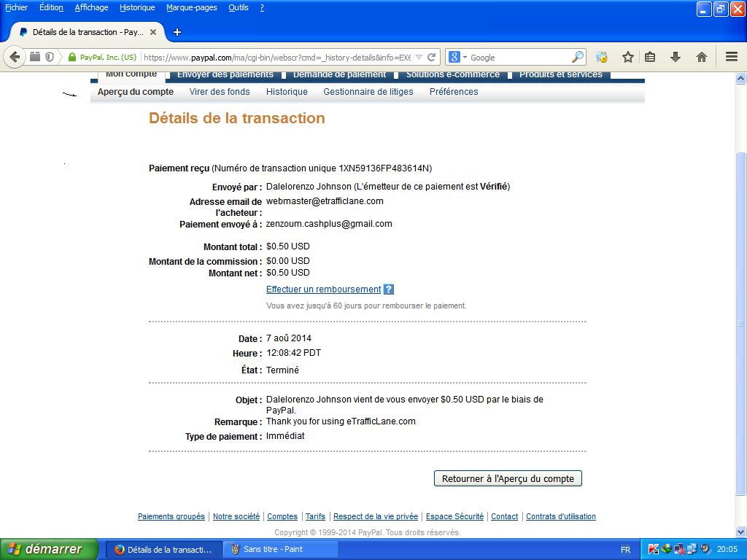Open the Édition menu
747x560 pixels.
point(51,7)
